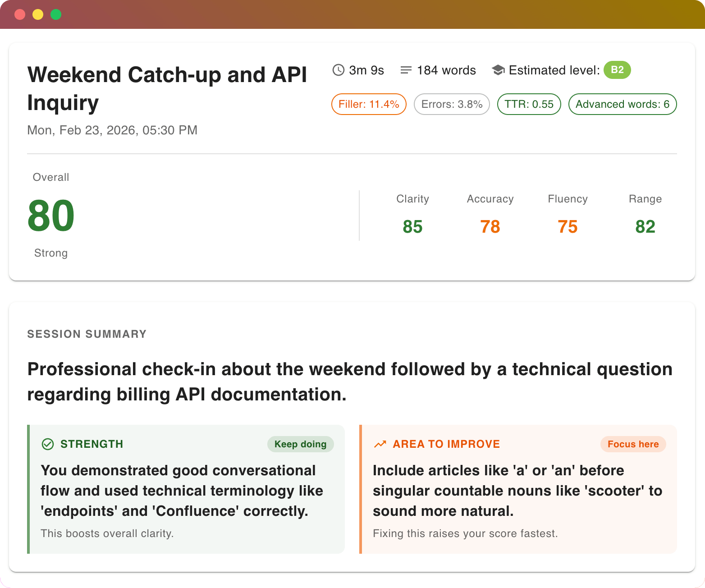This screenshot has width=705, height=588.
Task: Click the Strength checkmark circle icon
Action: (x=47, y=444)
